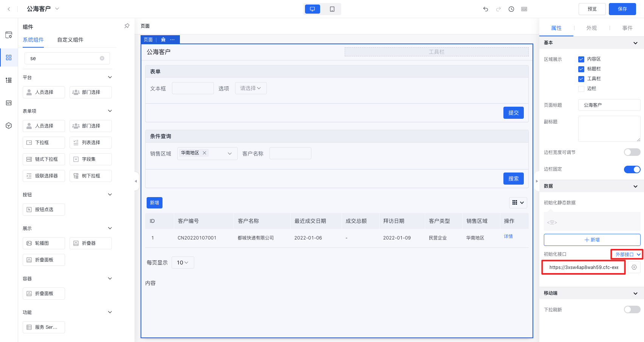Collapse the 表单项 component group
Screen dimensions: 644x342
tap(110, 111)
